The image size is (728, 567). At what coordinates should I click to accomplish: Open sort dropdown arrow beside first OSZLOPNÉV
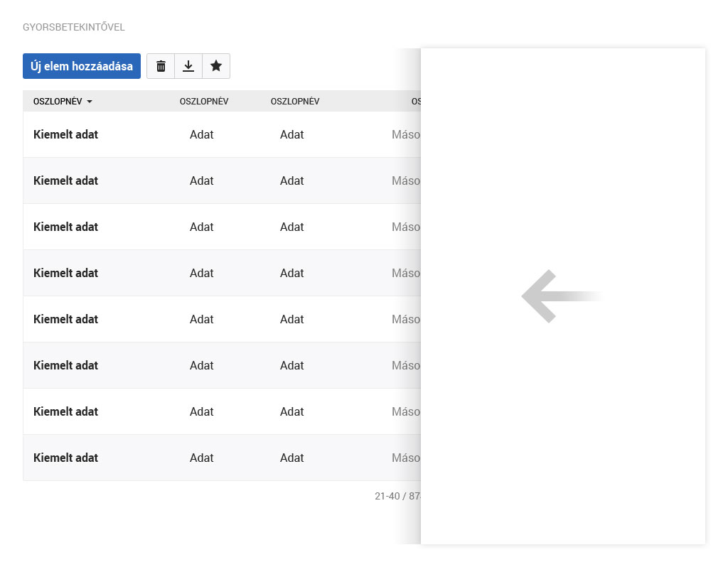pos(90,102)
